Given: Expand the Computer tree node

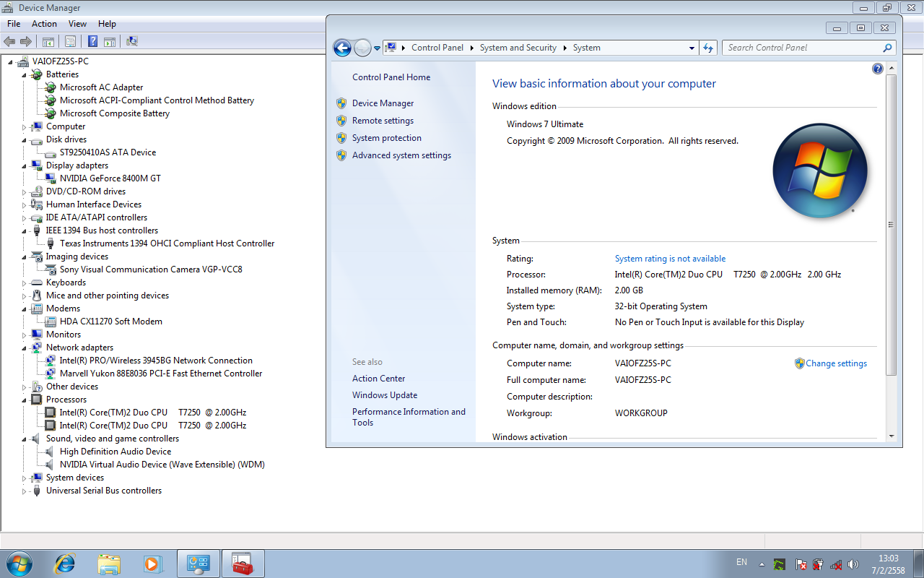Looking at the screenshot, I should [x=24, y=127].
